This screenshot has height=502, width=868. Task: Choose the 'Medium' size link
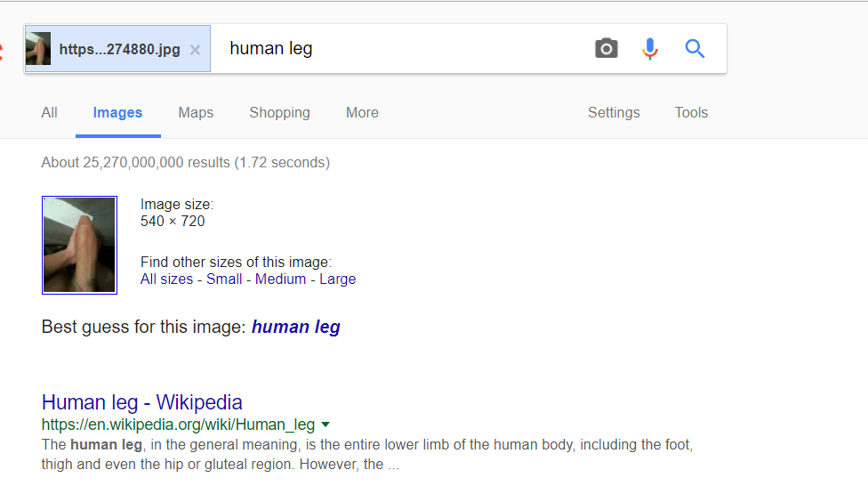pos(280,279)
